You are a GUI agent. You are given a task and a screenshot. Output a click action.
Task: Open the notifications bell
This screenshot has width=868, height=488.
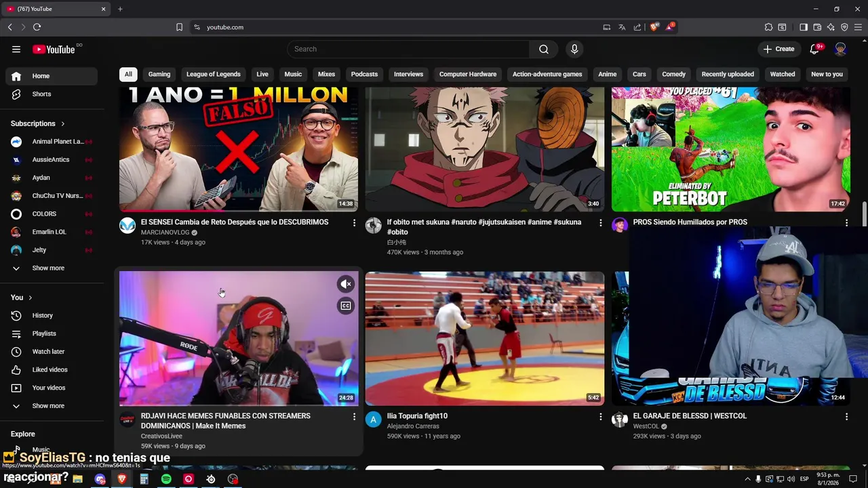(815, 49)
